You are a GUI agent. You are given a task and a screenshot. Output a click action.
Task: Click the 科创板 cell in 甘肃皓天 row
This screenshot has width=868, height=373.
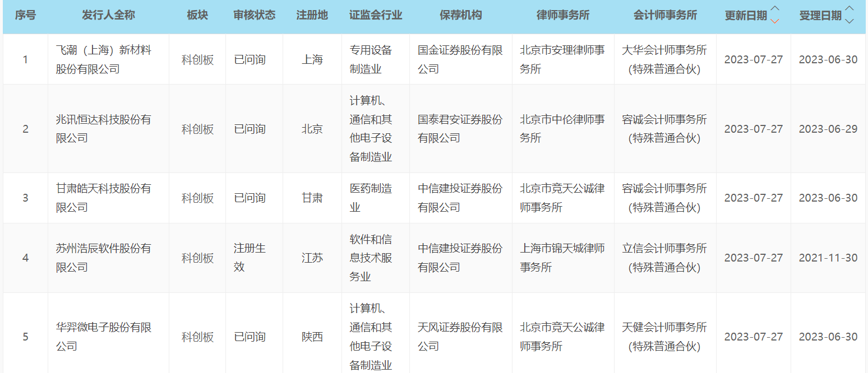tap(197, 198)
